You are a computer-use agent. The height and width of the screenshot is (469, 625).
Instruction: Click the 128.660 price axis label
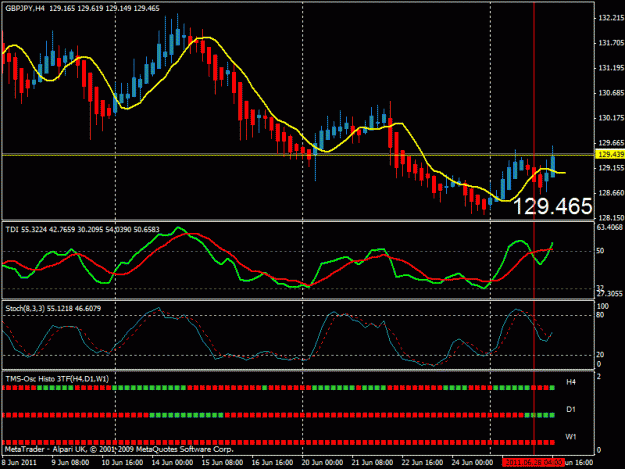pyautogui.click(x=611, y=193)
